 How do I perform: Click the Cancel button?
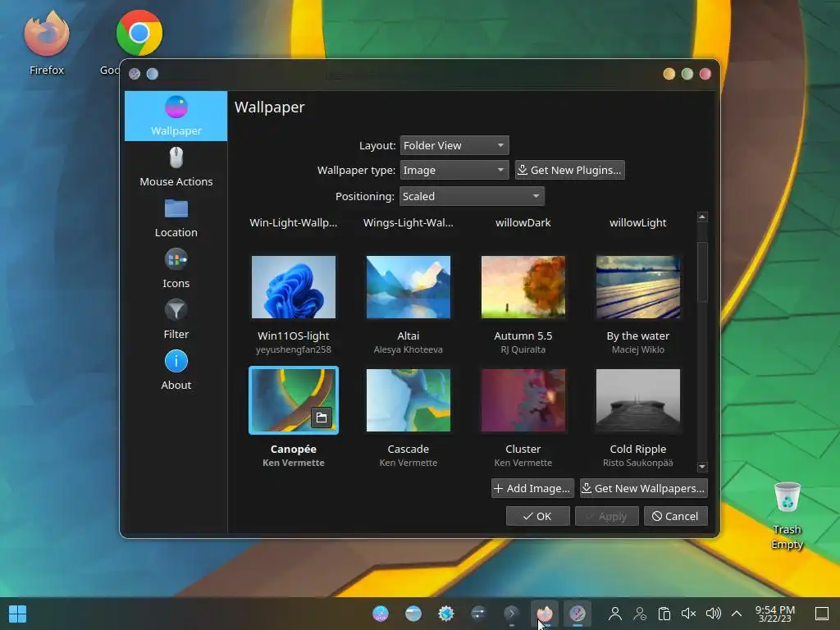pos(676,516)
